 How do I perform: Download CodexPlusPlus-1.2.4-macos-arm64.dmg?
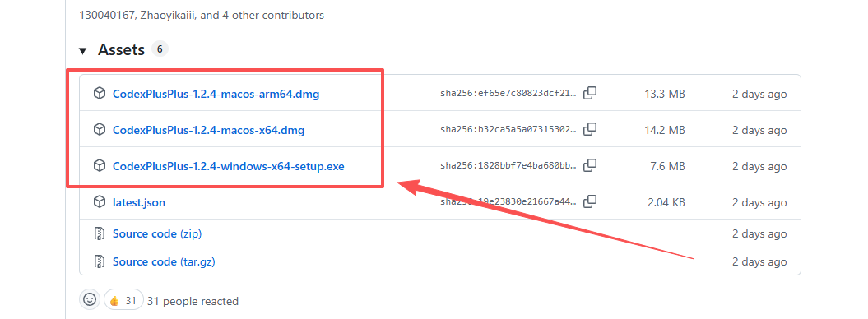pos(216,94)
